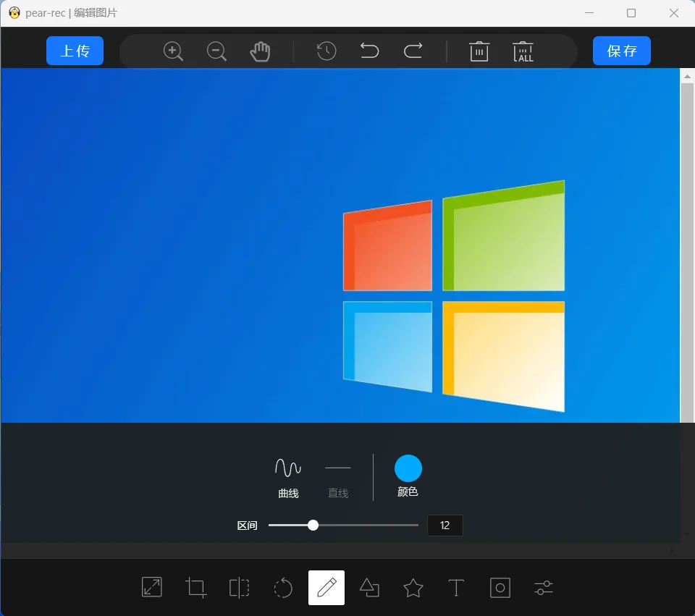
Task: Open the 颜色 blue color swatch
Action: pos(408,468)
